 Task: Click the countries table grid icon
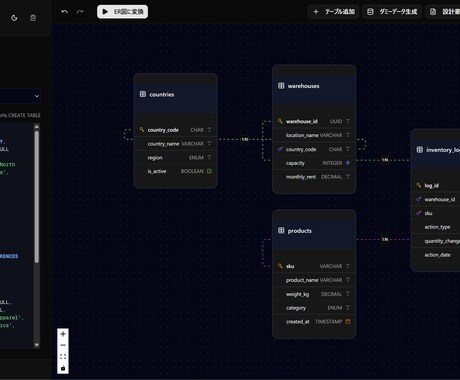pyautogui.click(x=143, y=94)
